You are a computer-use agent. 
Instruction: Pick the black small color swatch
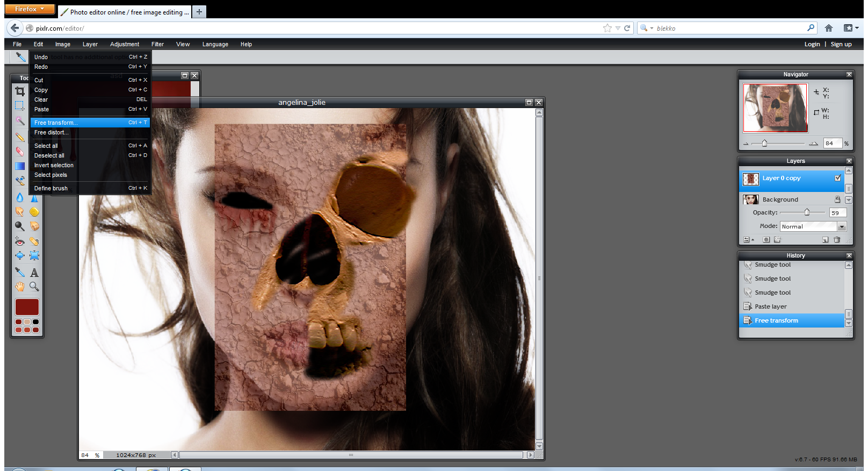35,322
